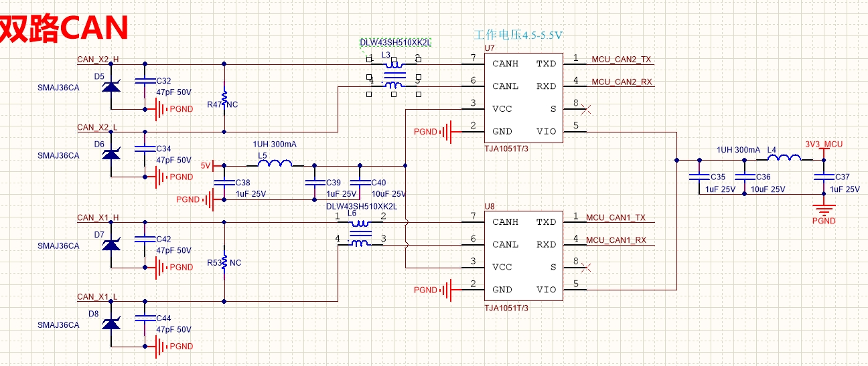Image resolution: width=868 pixels, height=366 pixels.
Task: Select the D5 TVS diode symbol
Action: pos(111,88)
